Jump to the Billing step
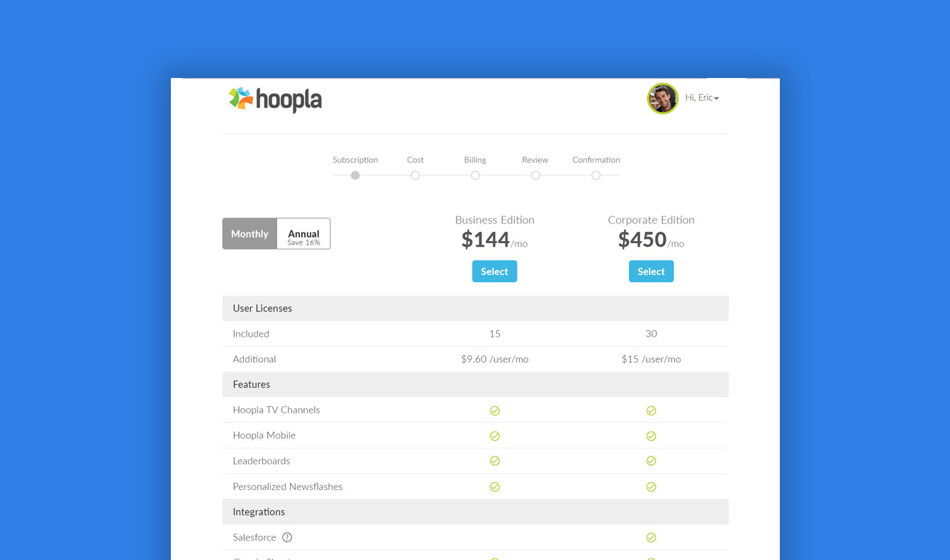 click(475, 175)
